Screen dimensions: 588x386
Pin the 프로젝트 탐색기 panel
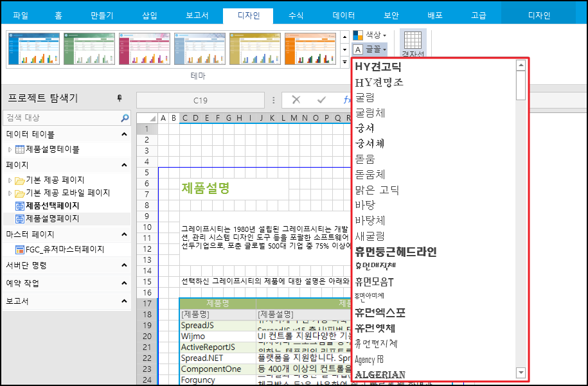(x=119, y=98)
